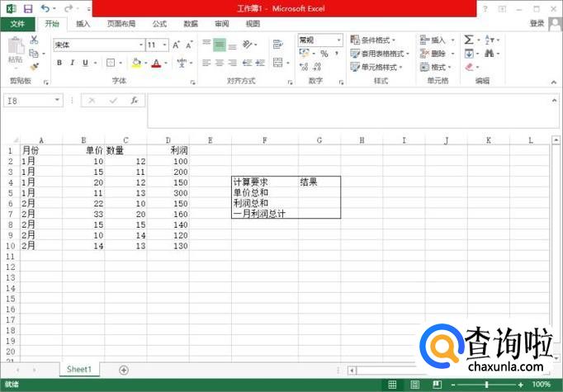Toggle align text right
This screenshot has height=392, width=563.
[233, 63]
